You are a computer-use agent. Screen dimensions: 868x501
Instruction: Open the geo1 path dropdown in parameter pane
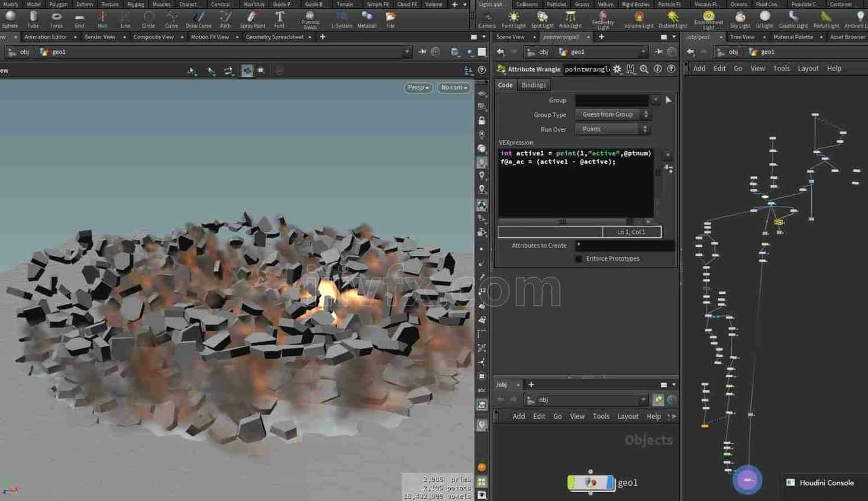[x=643, y=52]
